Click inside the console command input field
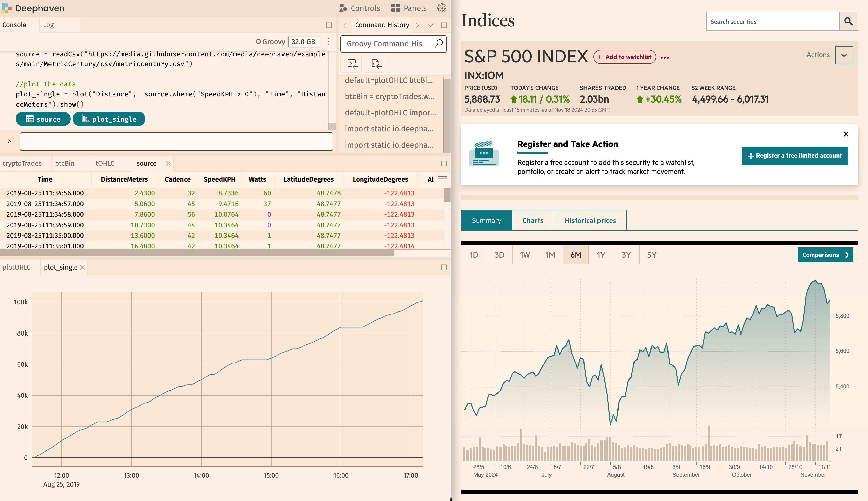 tap(176, 141)
